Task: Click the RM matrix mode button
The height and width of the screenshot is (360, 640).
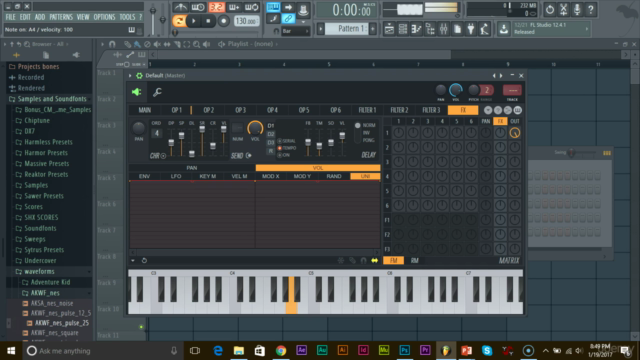Action: pyautogui.click(x=414, y=260)
